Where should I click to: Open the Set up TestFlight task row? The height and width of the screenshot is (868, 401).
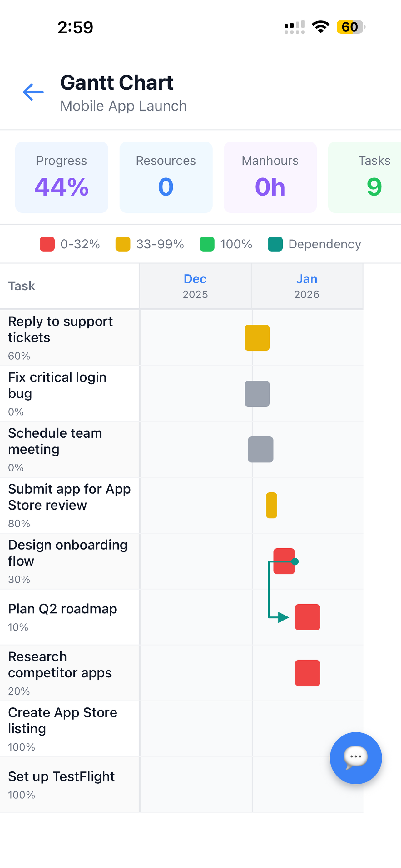tap(182, 785)
